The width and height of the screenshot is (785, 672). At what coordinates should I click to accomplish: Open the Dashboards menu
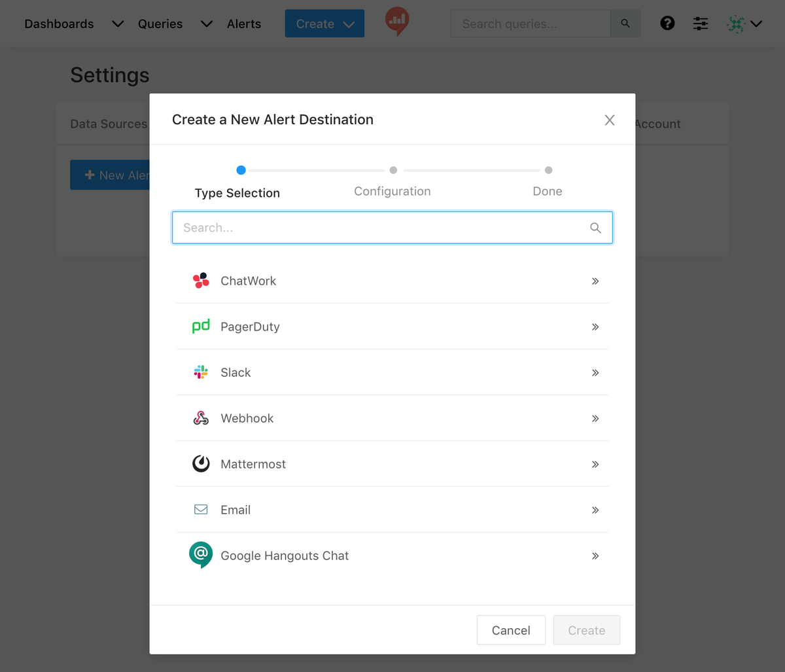(x=59, y=24)
